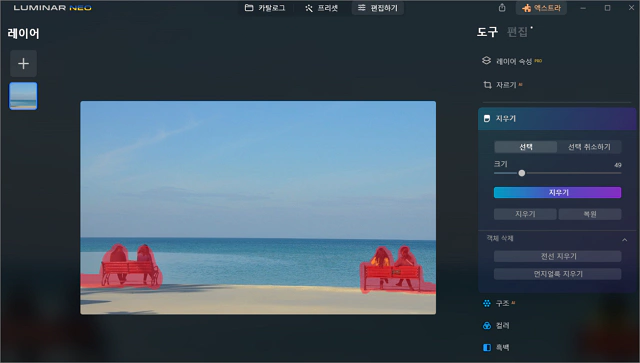The image size is (640, 363).
Task: Click the 레이어 속성 layer properties icon
Action: 486,61
